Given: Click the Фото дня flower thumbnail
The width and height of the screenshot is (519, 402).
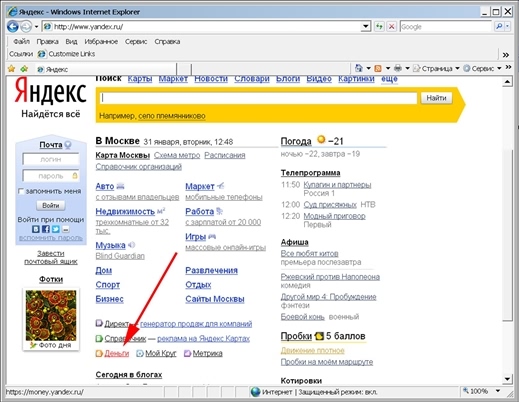Looking at the screenshot, I should 51,315.
